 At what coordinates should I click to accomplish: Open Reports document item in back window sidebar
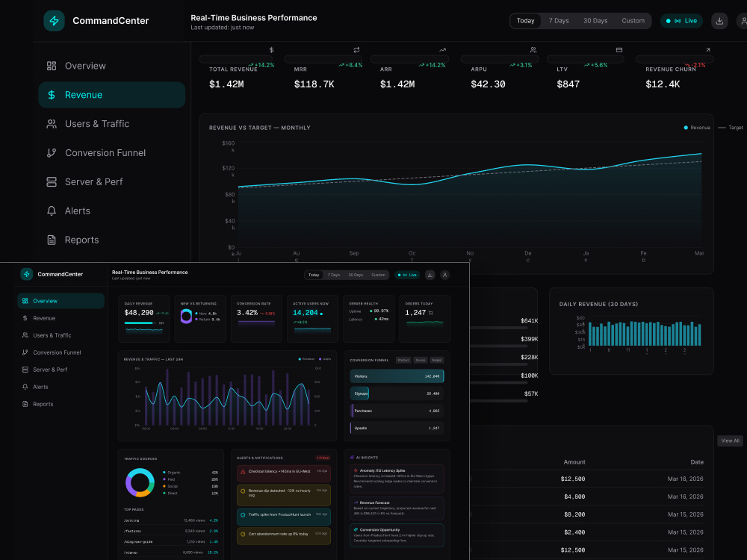point(111,240)
